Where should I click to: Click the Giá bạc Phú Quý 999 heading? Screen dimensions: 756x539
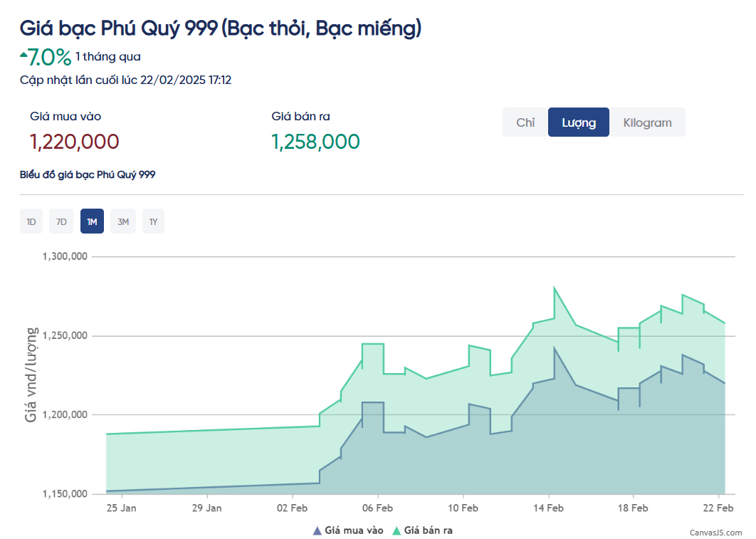coord(221,28)
